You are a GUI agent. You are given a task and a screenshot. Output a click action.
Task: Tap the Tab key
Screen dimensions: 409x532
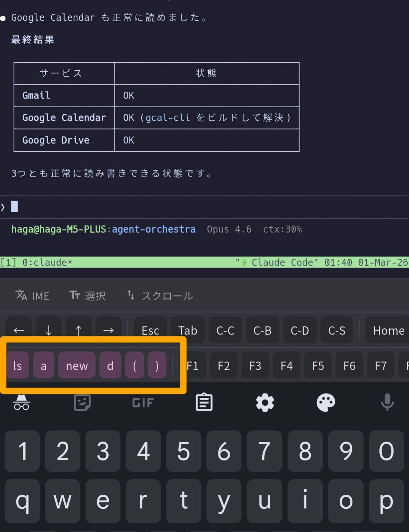188,330
